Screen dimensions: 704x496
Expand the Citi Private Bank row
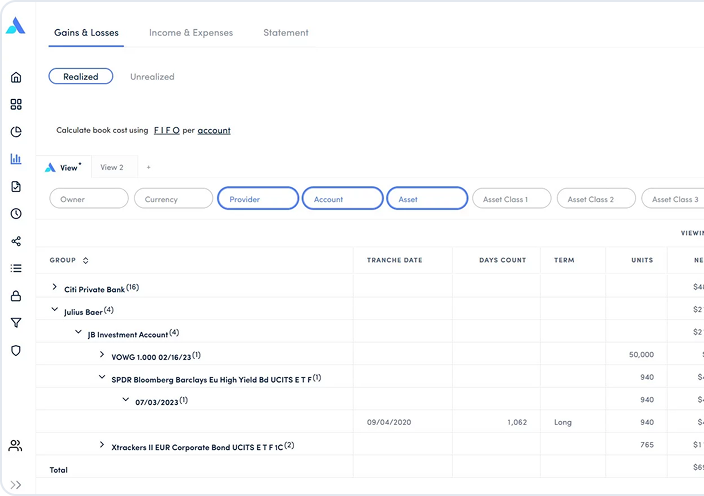(54, 287)
